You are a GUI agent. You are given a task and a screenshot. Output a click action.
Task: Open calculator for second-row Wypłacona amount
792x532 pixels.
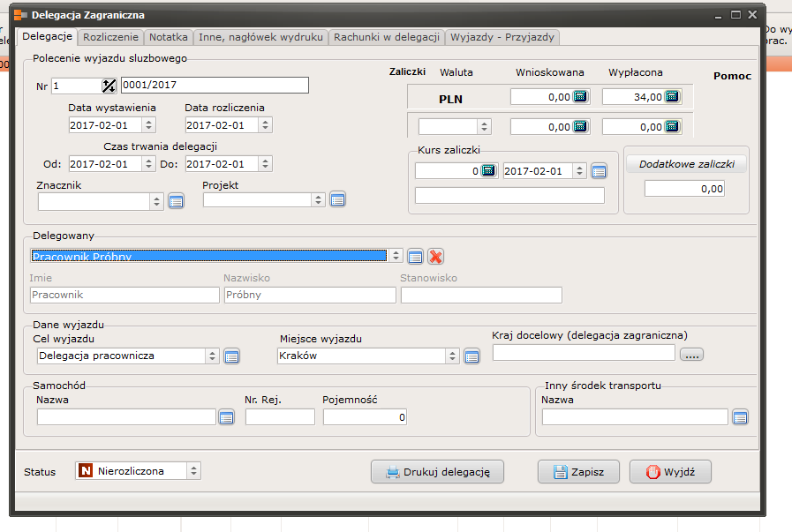click(x=672, y=126)
